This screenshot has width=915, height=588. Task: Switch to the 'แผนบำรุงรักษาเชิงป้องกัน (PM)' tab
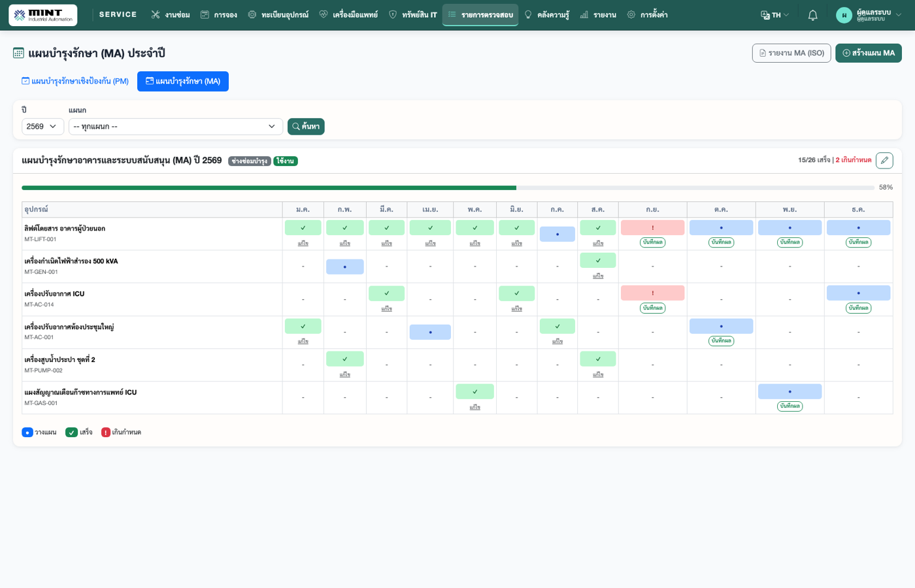coord(75,81)
